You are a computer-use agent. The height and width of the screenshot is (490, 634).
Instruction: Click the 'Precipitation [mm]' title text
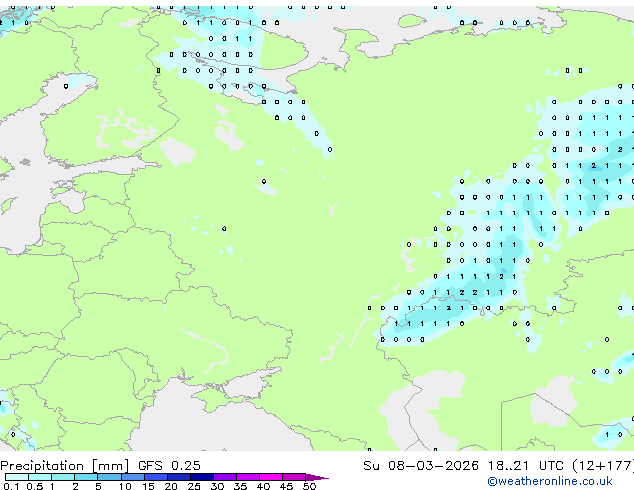[65, 466]
